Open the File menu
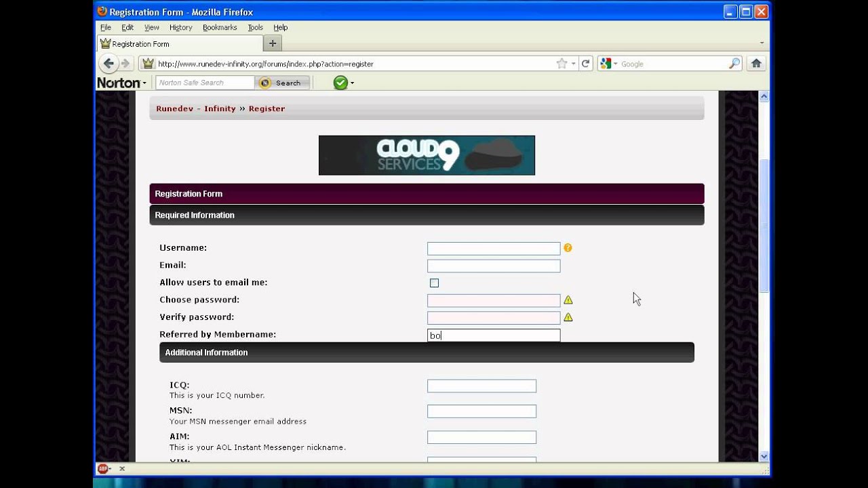 click(x=106, y=28)
